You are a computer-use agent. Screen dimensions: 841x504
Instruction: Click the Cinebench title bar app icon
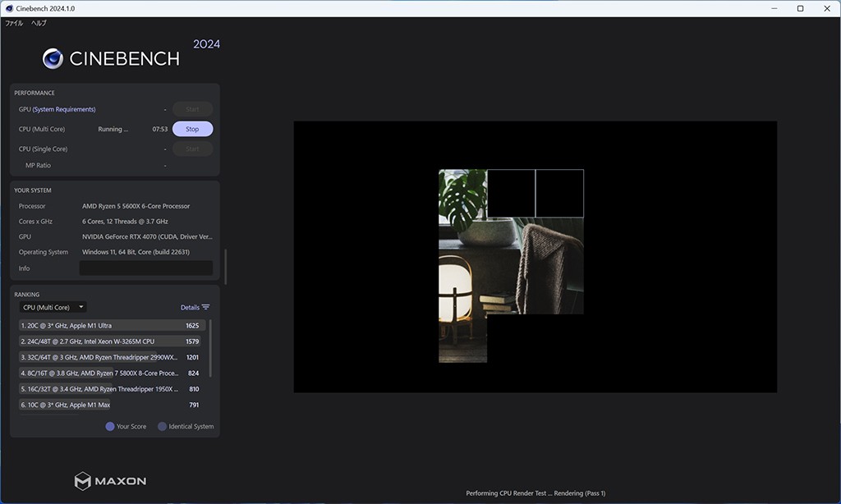click(8, 8)
